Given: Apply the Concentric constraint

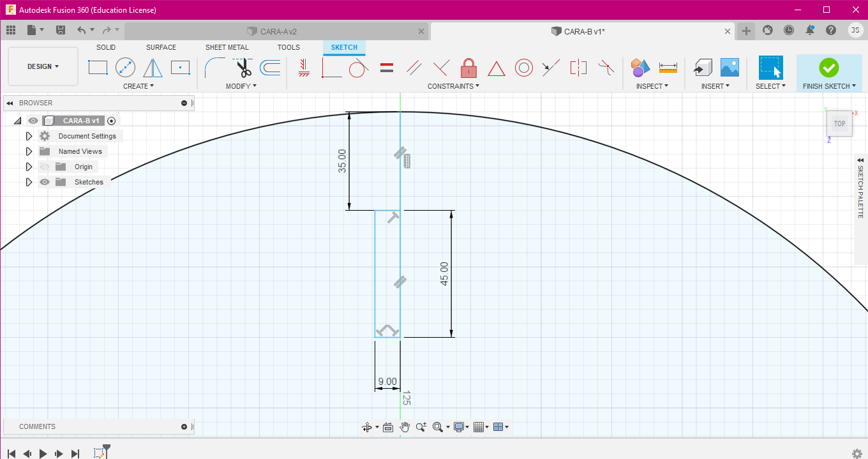Looking at the screenshot, I should pos(524,67).
